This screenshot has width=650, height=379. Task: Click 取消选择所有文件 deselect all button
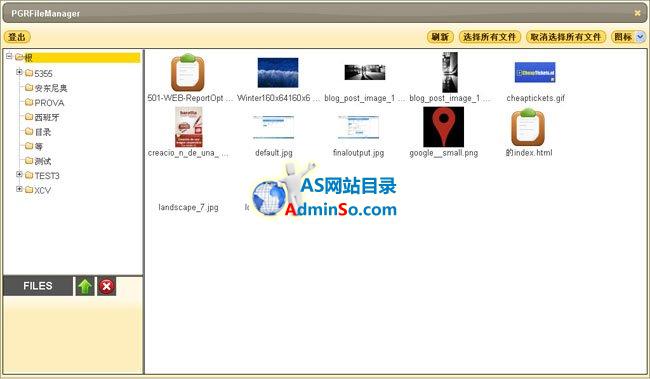566,37
